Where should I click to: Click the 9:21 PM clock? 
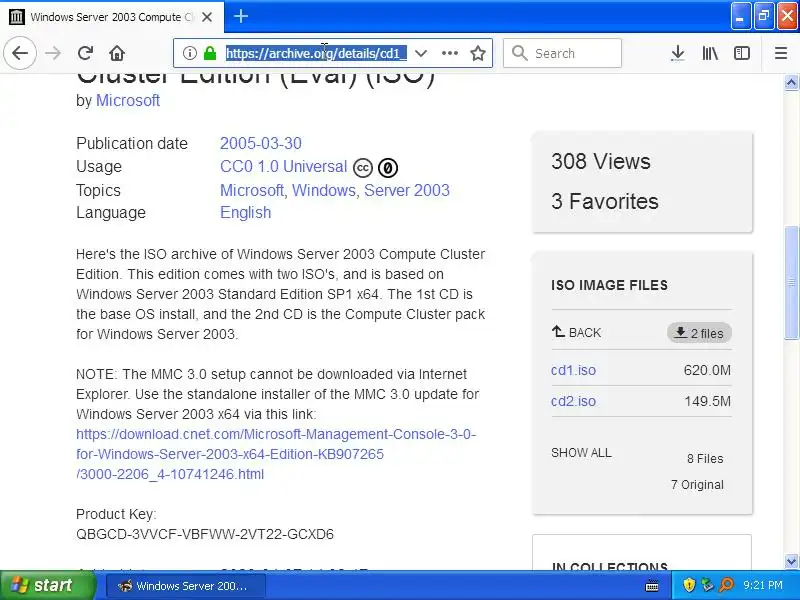coord(763,585)
